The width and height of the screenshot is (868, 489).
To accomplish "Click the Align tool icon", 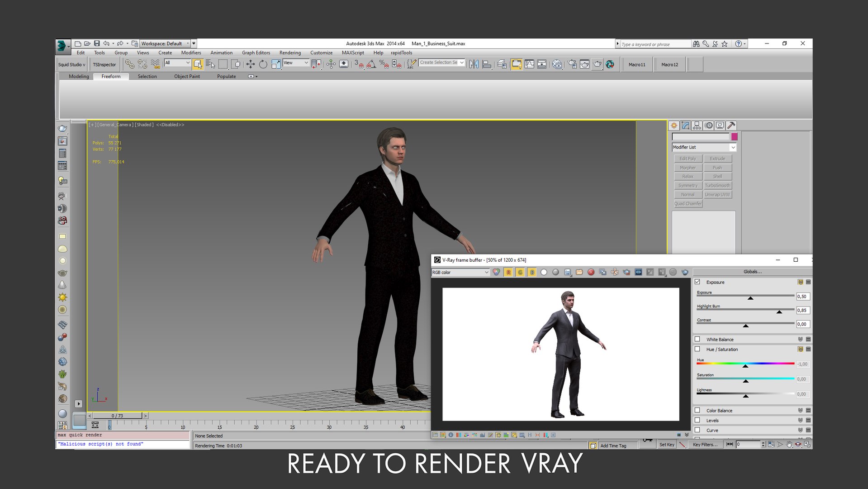I will pos(487,64).
